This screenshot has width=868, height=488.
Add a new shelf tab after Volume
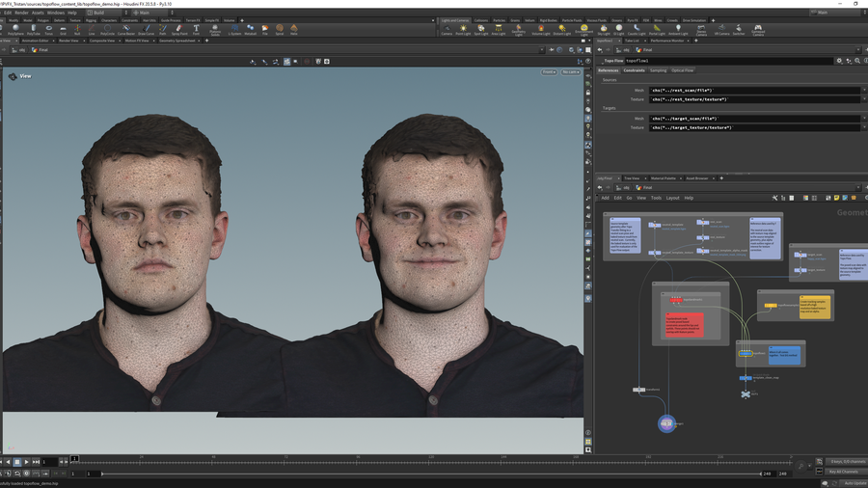[x=241, y=20]
